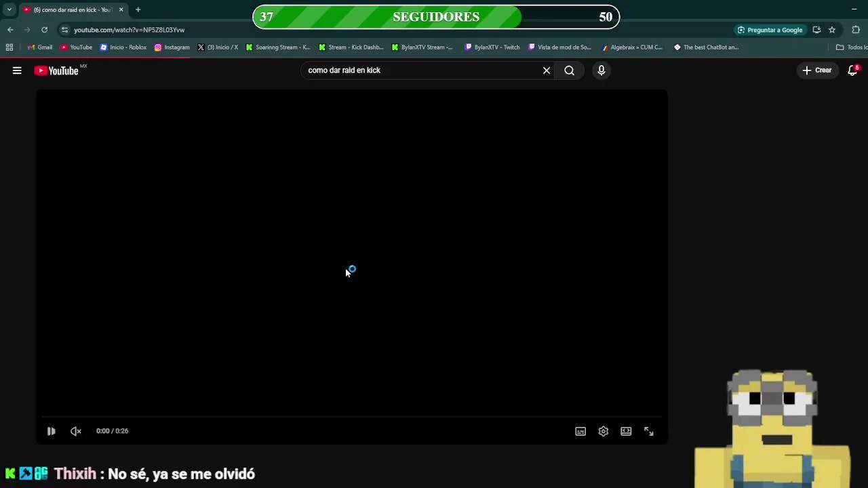Open the Todos los marcadores folder
The height and width of the screenshot is (488, 868).
tap(851, 47)
